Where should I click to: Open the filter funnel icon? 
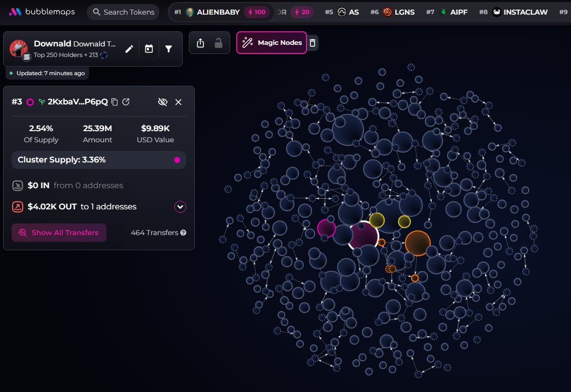pyautogui.click(x=169, y=49)
